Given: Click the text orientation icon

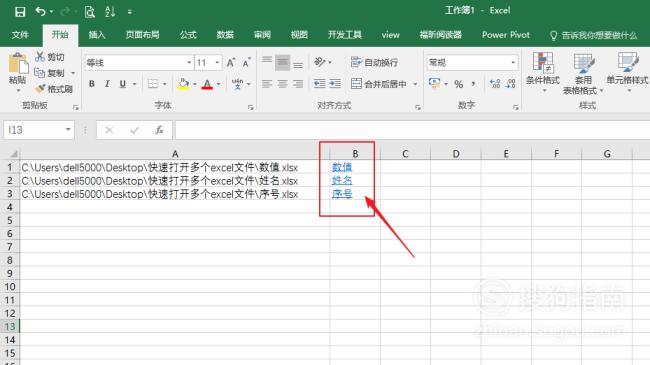Looking at the screenshot, I should tap(320, 62).
